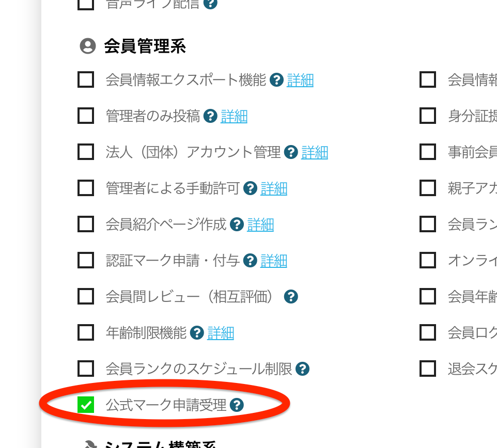The width and height of the screenshot is (497, 448).
Task: Open help for 法人（団体）アカウント管理
Action: pos(291,152)
